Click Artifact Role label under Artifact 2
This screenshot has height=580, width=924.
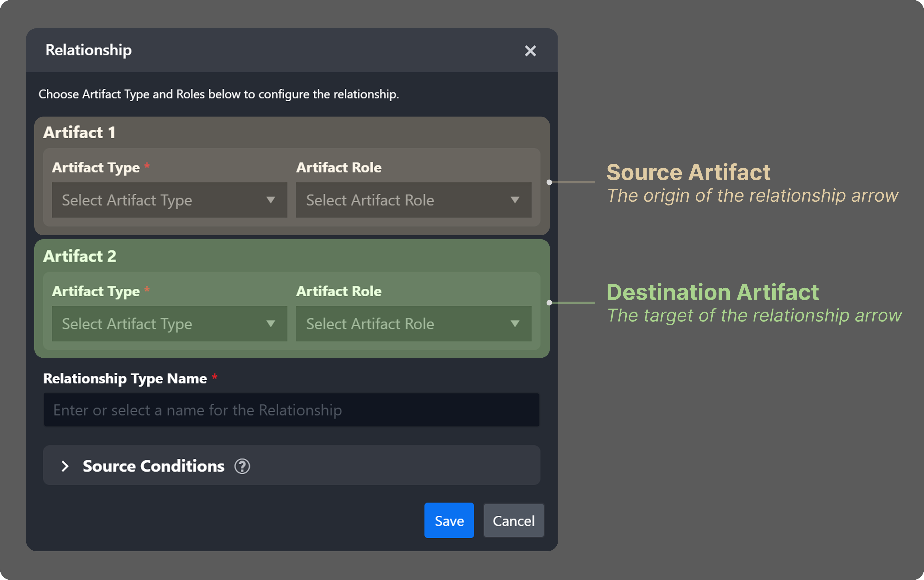pyautogui.click(x=339, y=292)
